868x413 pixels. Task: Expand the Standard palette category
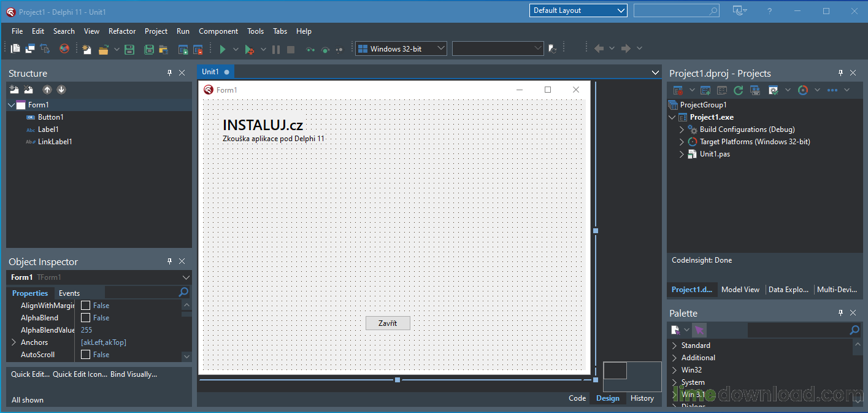point(674,345)
